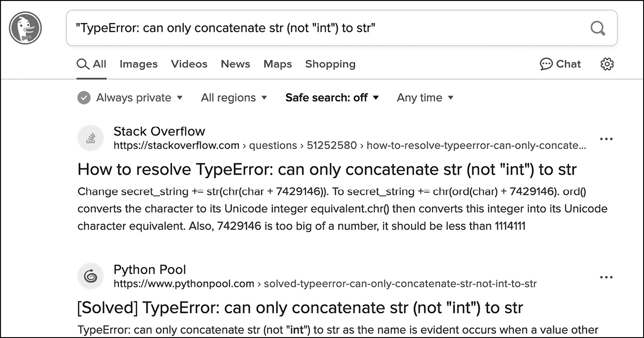Image resolution: width=644 pixels, height=338 pixels.
Task: Click the DuckDuckGo duck logo
Action: tap(25, 28)
